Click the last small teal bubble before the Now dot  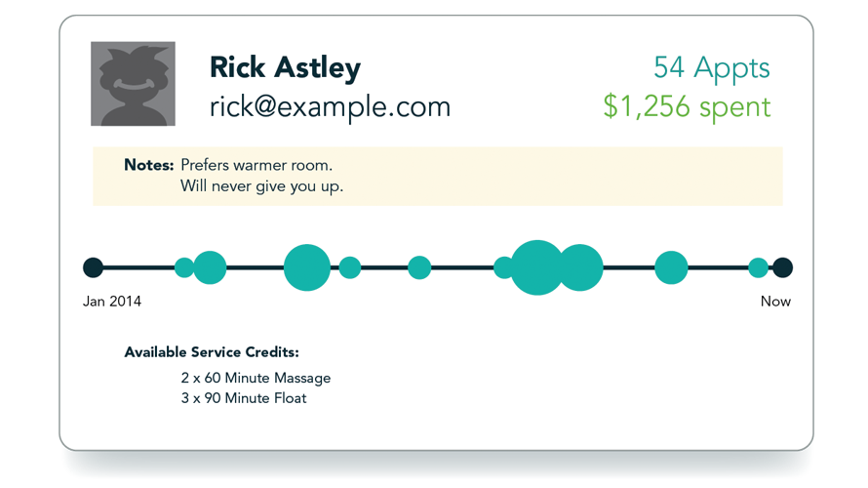pyautogui.click(x=758, y=267)
